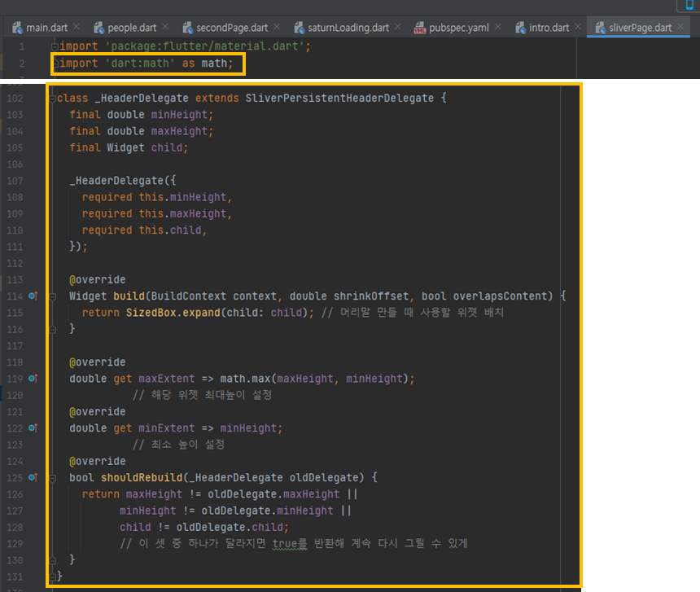Open the intro.dart tab
This screenshot has width=700, height=592.
pos(549,28)
